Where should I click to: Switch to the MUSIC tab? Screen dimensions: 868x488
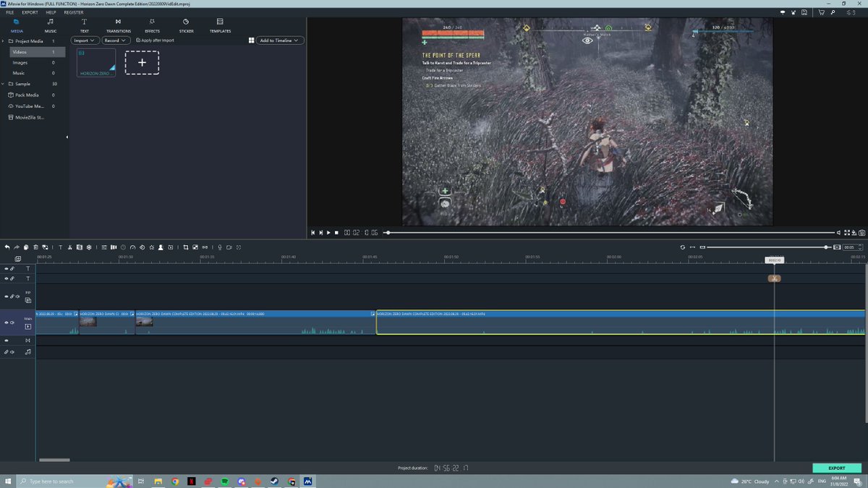(51, 26)
